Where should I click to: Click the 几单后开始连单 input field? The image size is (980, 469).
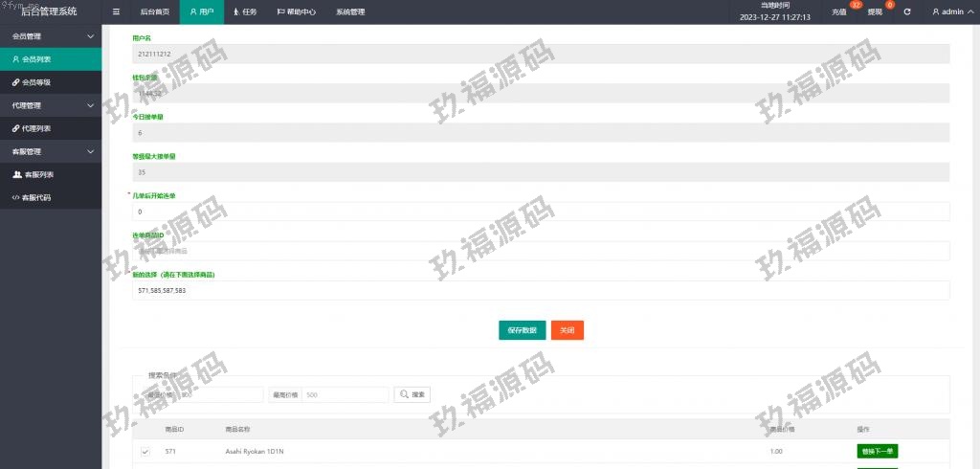pos(541,212)
